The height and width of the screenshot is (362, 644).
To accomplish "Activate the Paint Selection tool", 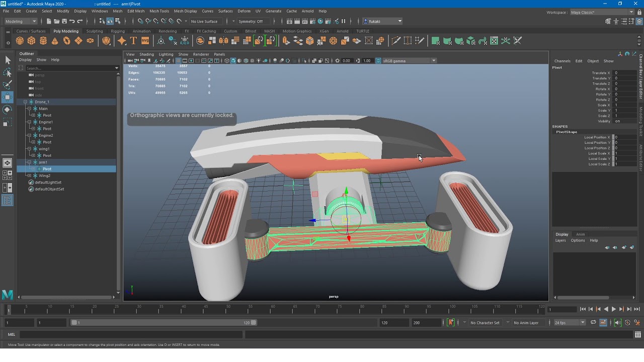I will point(8,84).
